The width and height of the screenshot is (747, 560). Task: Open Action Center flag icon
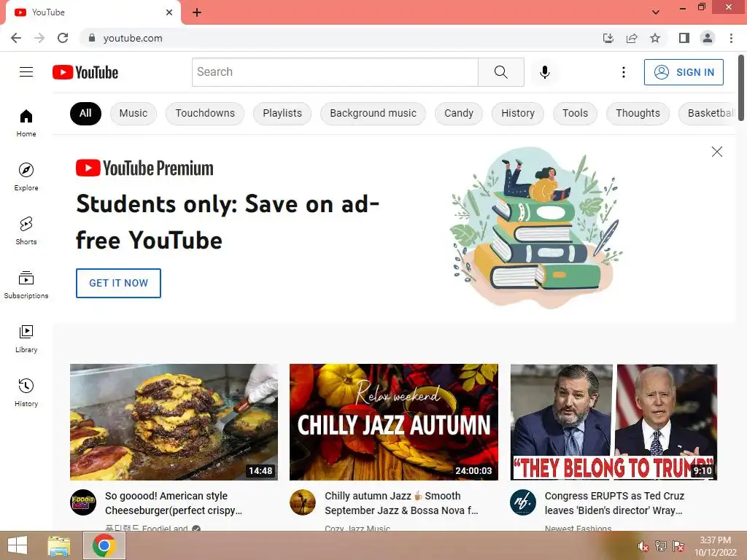[678, 545]
